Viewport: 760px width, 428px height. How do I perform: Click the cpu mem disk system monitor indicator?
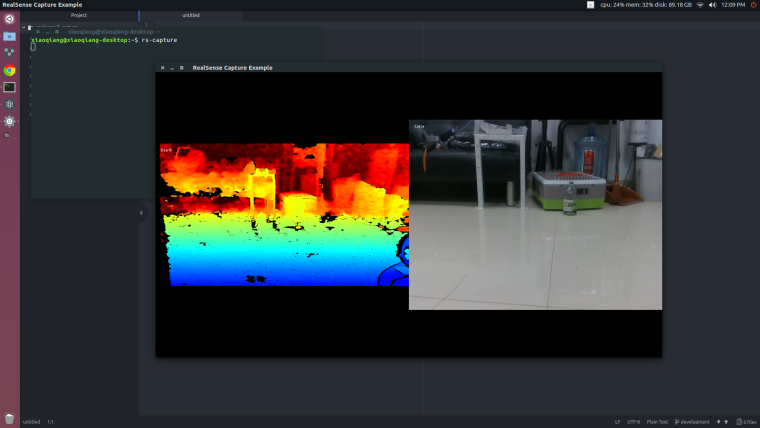(646, 5)
